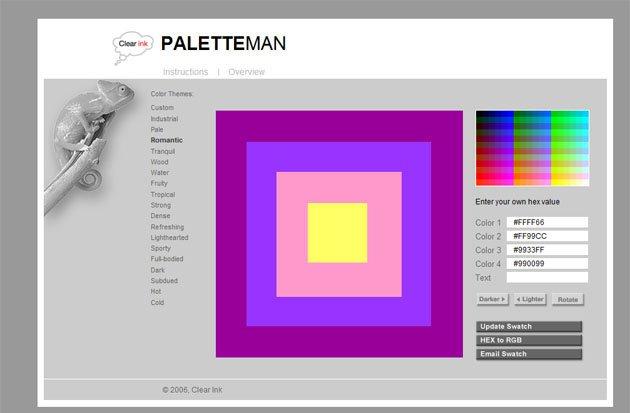Open the Overview page
This screenshot has height=413, width=630.
click(246, 72)
